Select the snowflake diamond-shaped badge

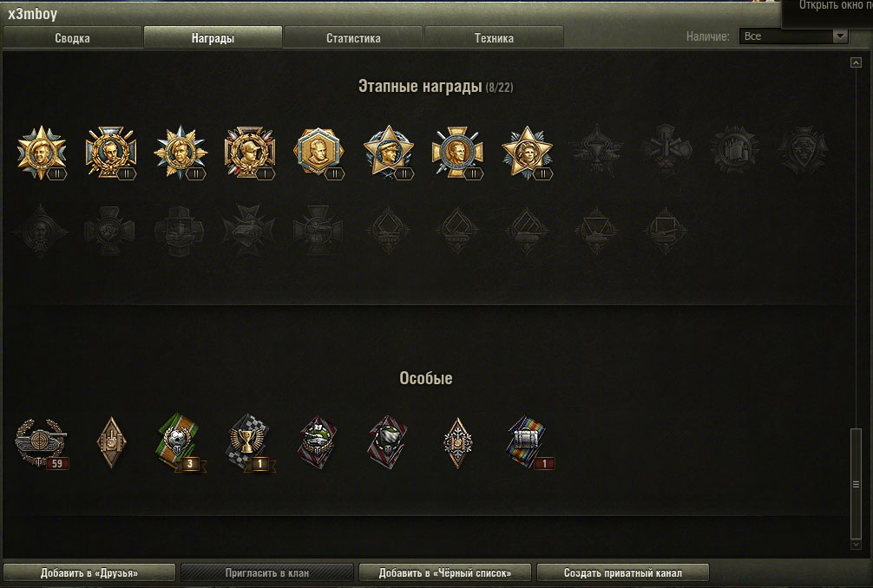457,443
